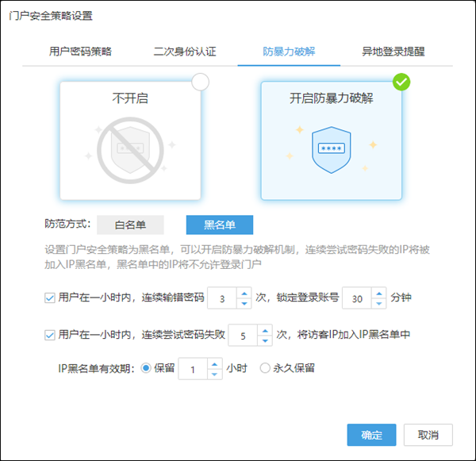Go to 异地登录提醒 tab
The image size is (476, 461).
click(x=392, y=52)
